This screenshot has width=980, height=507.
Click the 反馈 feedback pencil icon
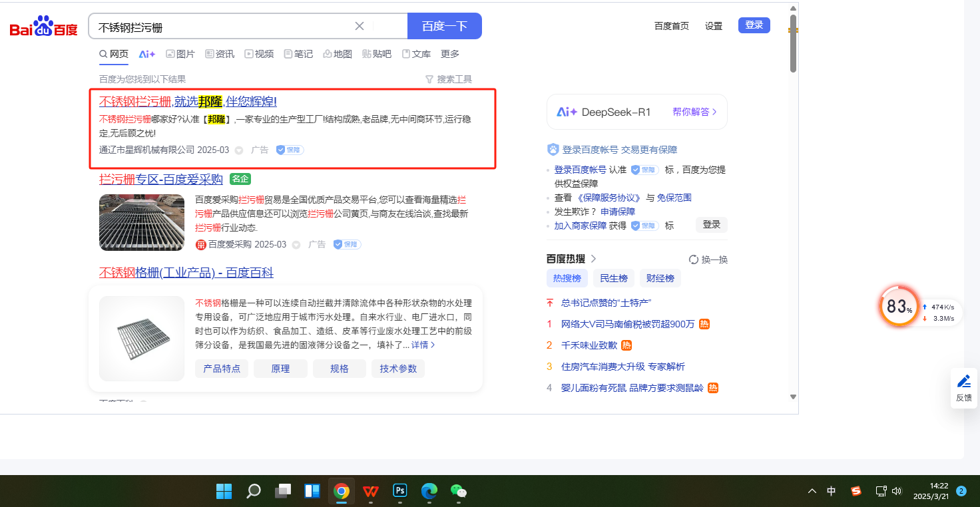(x=963, y=382)
